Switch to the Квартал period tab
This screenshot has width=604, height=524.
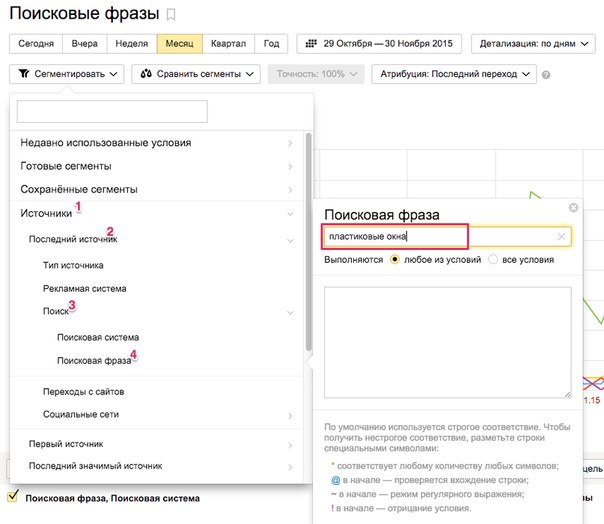[x=228, y=44]
